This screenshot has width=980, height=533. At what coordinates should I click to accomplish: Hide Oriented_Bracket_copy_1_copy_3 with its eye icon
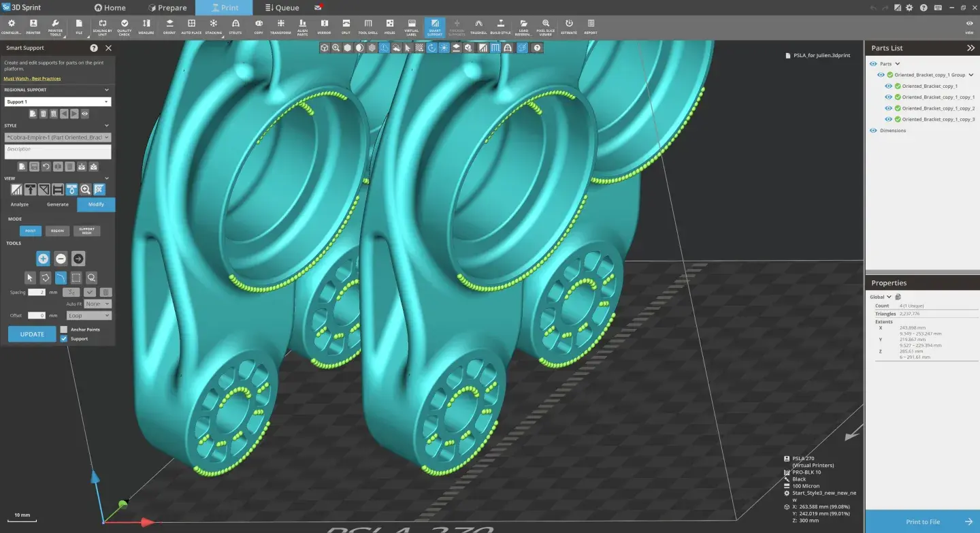click(x=888, y=119)
